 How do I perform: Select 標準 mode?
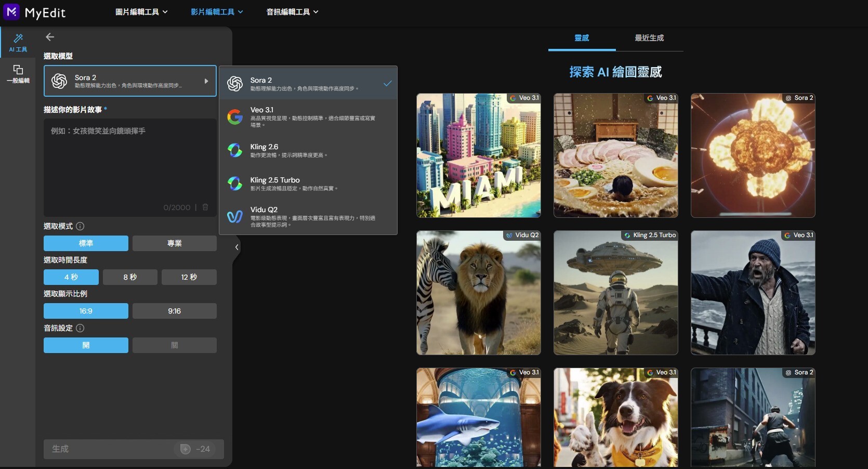coord(86,243)
